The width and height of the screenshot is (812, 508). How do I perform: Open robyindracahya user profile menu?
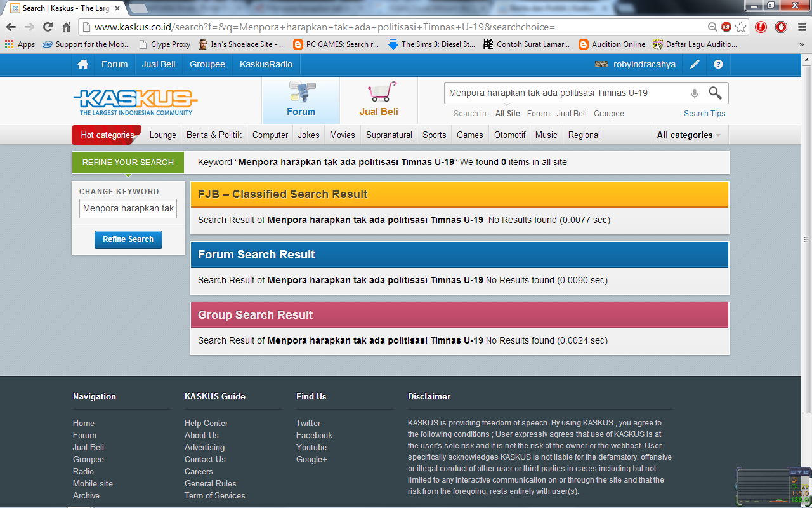pos(635,65)
